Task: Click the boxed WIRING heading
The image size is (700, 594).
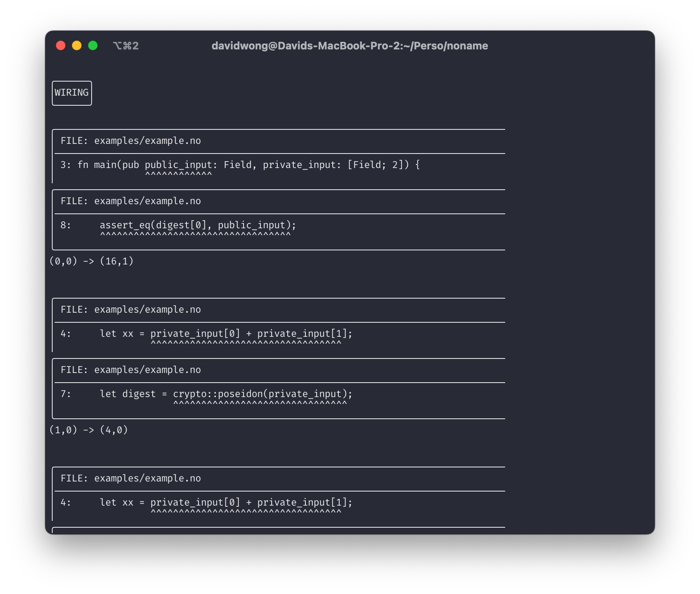Action: [72, 93]
